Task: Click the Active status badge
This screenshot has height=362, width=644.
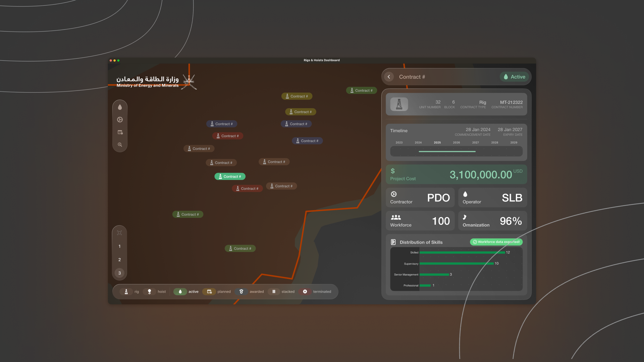Action: pos(515,77)
